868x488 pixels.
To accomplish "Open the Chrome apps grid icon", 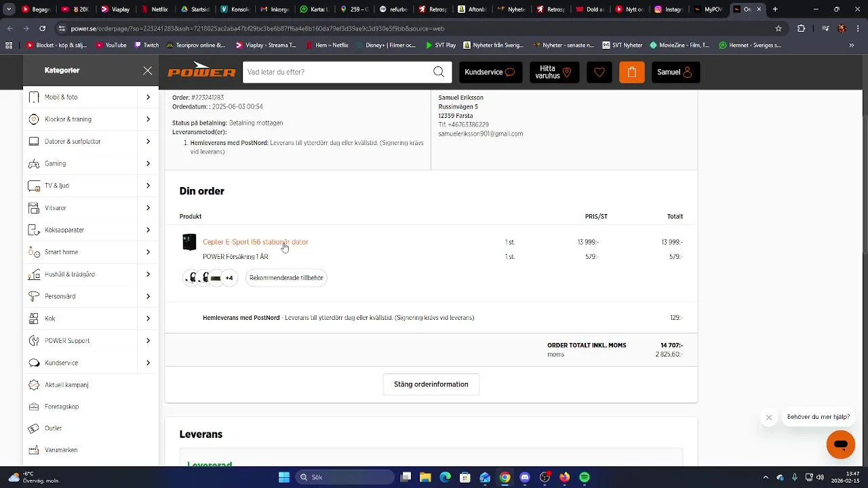I will coord(9,45).
